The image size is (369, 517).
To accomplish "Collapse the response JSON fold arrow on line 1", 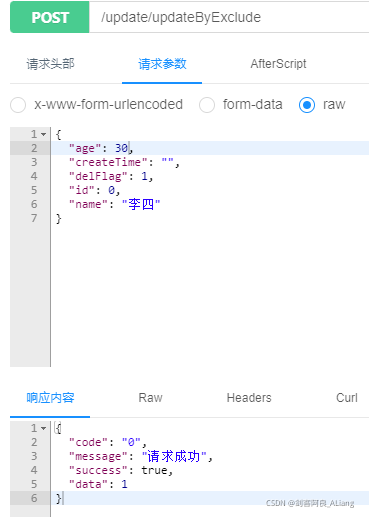I will (44, 428).
